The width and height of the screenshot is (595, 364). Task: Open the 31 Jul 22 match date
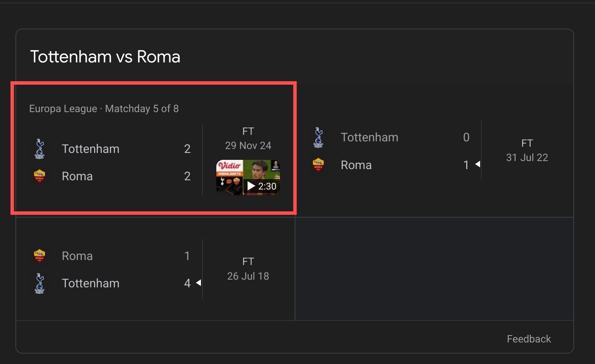527,158
